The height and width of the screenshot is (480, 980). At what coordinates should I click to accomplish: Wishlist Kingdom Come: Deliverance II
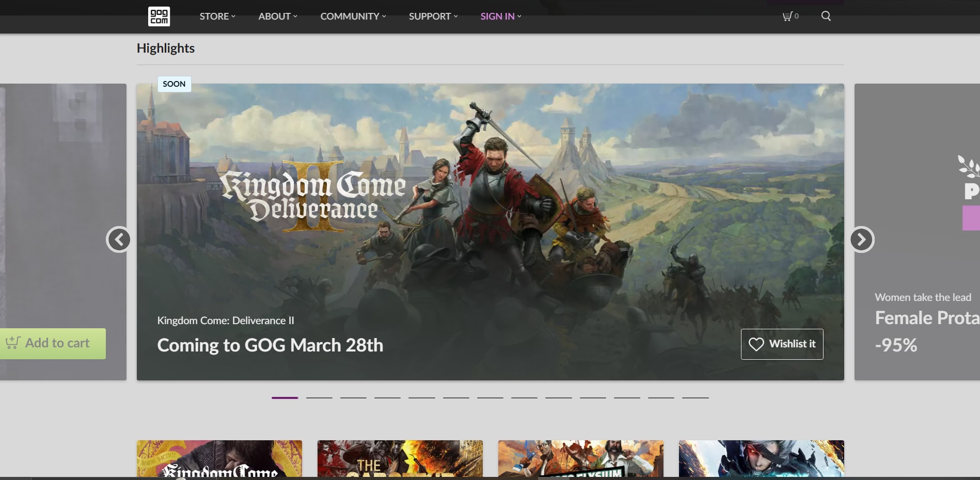pyautogui.click(x=782, y=344)
